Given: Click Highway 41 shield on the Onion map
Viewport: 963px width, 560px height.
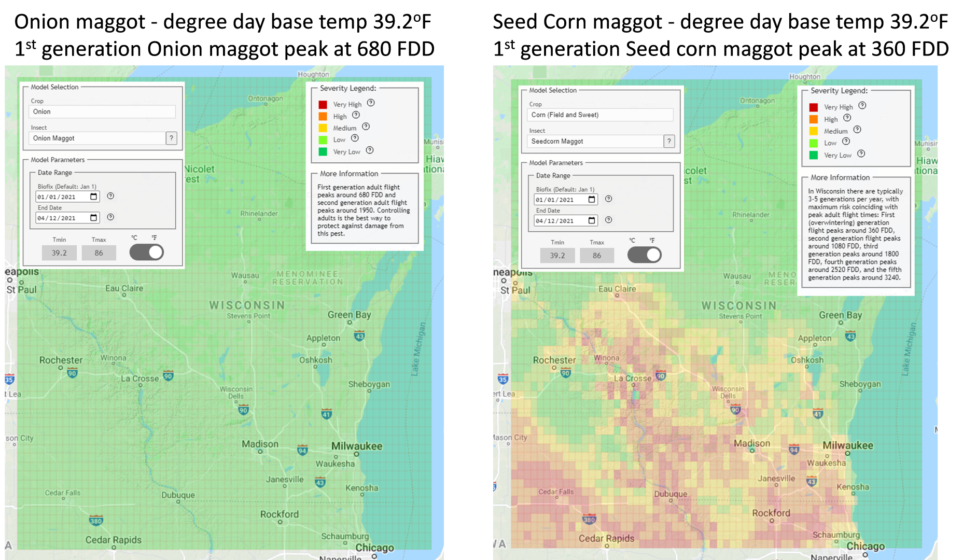Looking at the screenshot, I should (x=327, y=414).
